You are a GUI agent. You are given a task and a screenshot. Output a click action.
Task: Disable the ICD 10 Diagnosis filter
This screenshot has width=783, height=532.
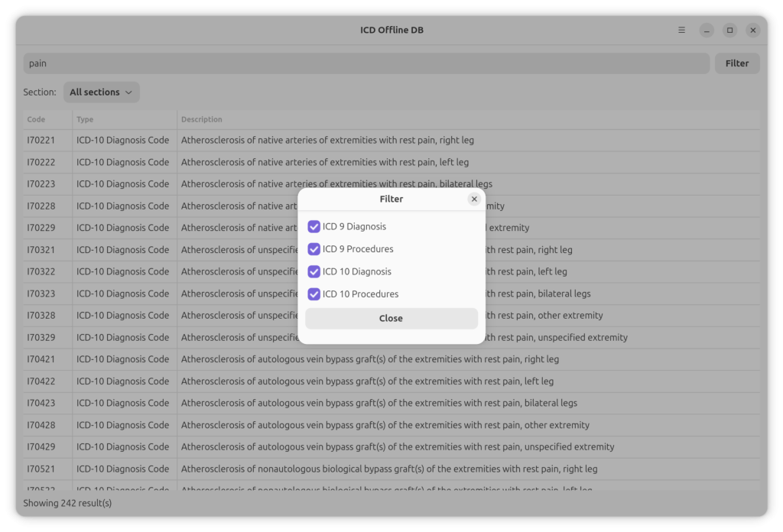[x=314, y=271]
